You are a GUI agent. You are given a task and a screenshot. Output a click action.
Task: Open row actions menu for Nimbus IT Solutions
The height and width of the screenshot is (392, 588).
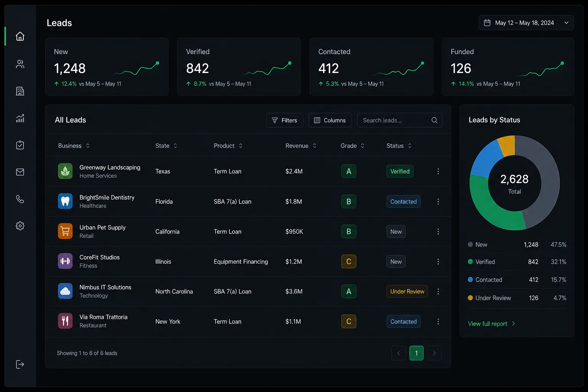tap(438, 291)
